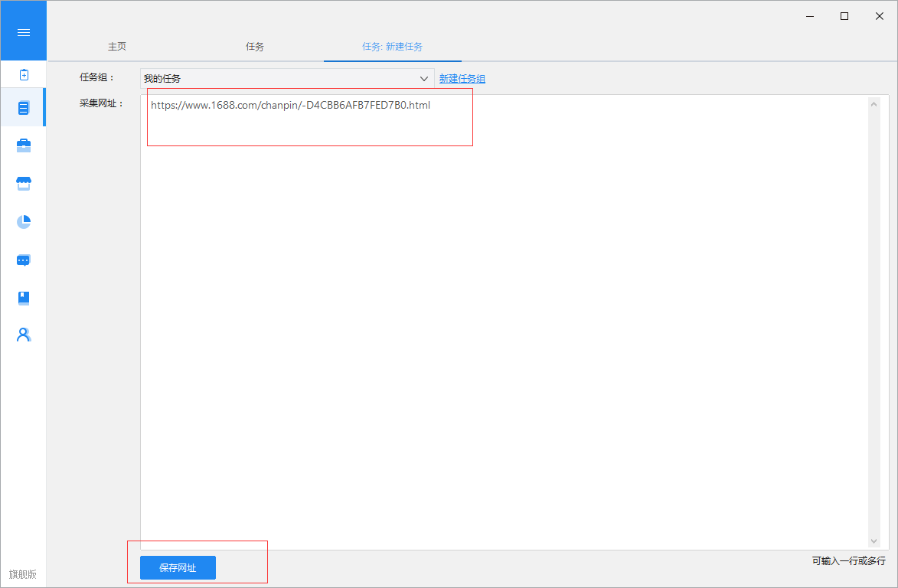
Task: Open the bookmark book sidebar icon
Action: point(24,298)
